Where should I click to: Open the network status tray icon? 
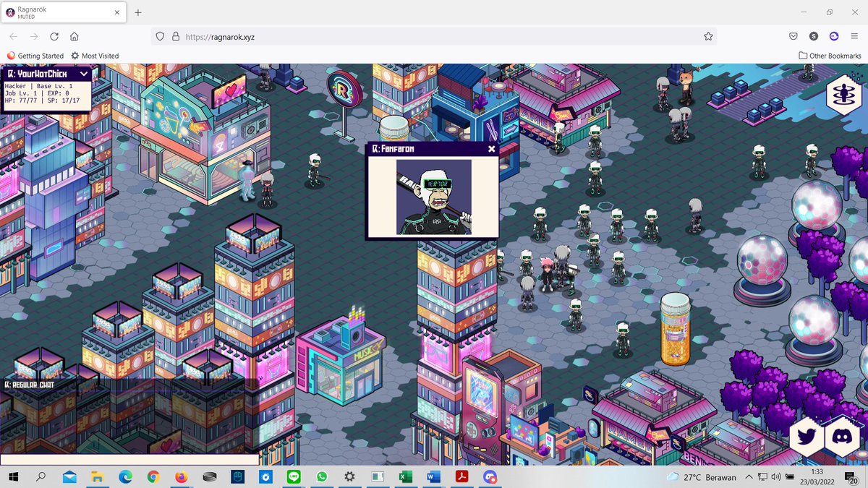click(x=762, y=477)
